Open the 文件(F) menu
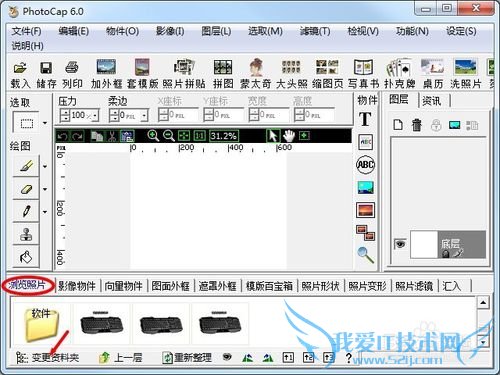Viewport: 500px width, 375px height. point(27,31)
